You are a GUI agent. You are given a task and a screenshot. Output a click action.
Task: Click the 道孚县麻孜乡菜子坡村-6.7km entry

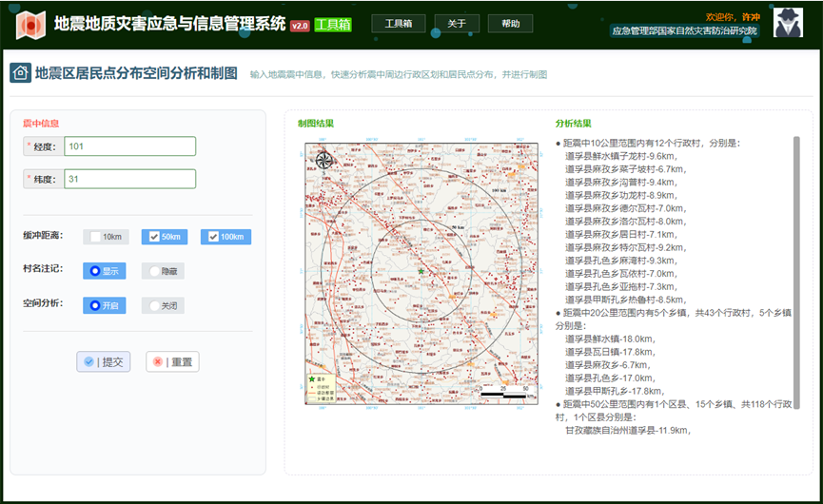pos(626,169)
